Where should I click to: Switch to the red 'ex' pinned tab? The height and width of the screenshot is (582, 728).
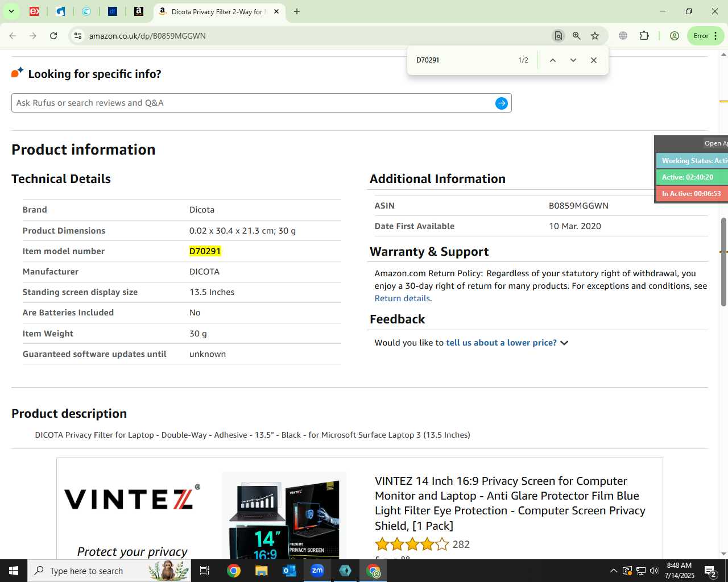pyautogui.click(x=34, y=11)
